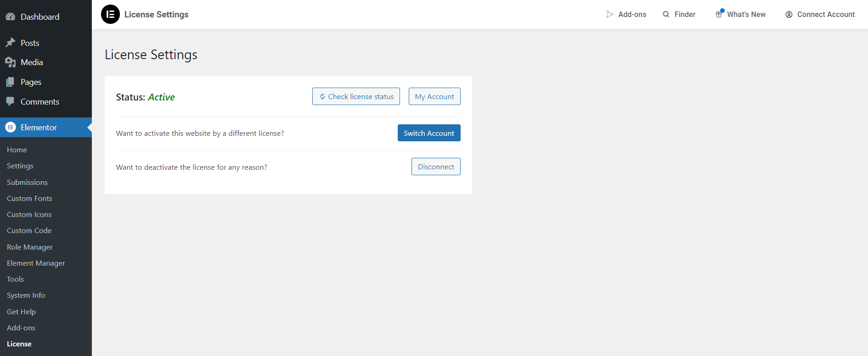Screen dimensions: 868x356
Task: Select the Elementor menu item
Action: (x=46, y=127)
